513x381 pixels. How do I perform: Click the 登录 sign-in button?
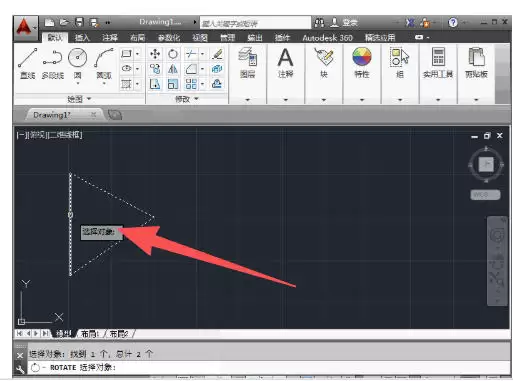coord(344,23)
